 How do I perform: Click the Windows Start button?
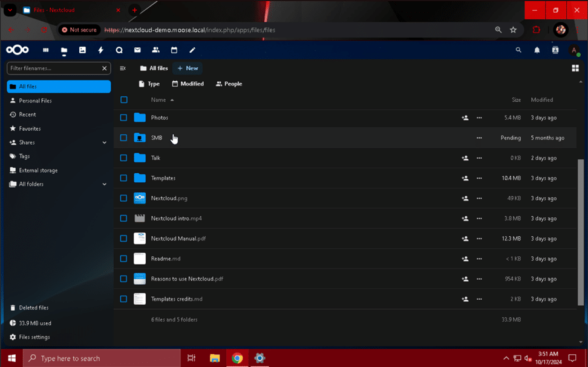[11, 358]
